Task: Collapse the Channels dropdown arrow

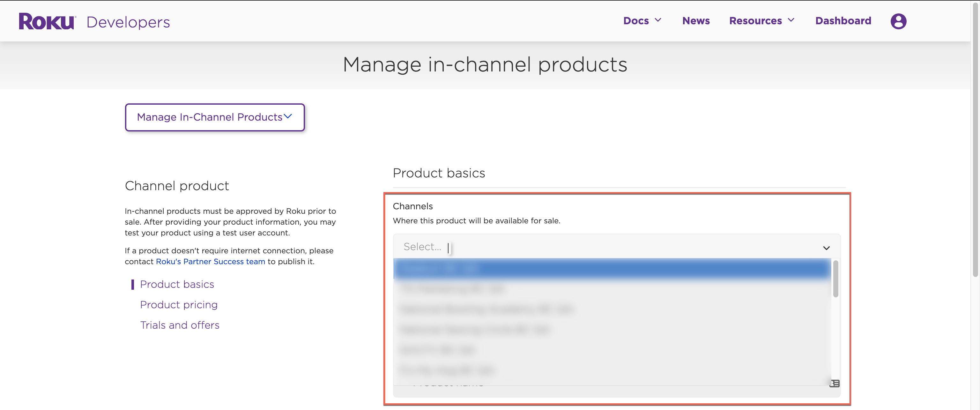Action: [x=826, y=248]
